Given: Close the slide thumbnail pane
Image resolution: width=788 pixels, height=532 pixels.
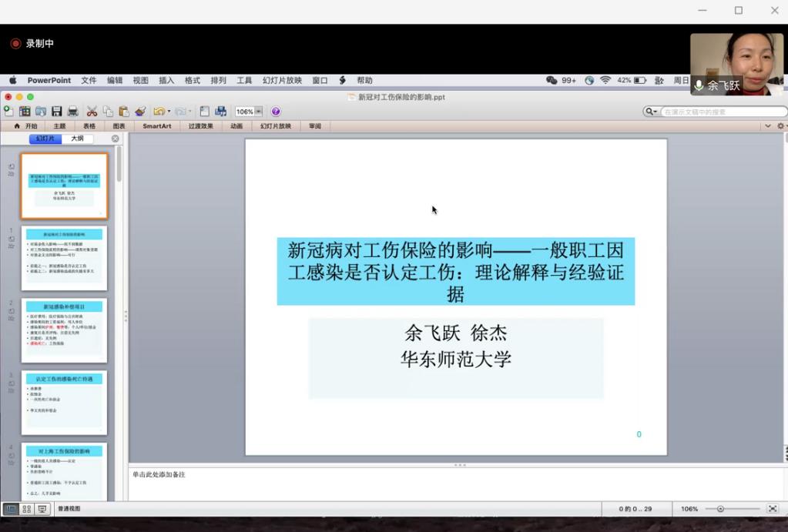Looking at the screenshot, I should click(116, 139).
